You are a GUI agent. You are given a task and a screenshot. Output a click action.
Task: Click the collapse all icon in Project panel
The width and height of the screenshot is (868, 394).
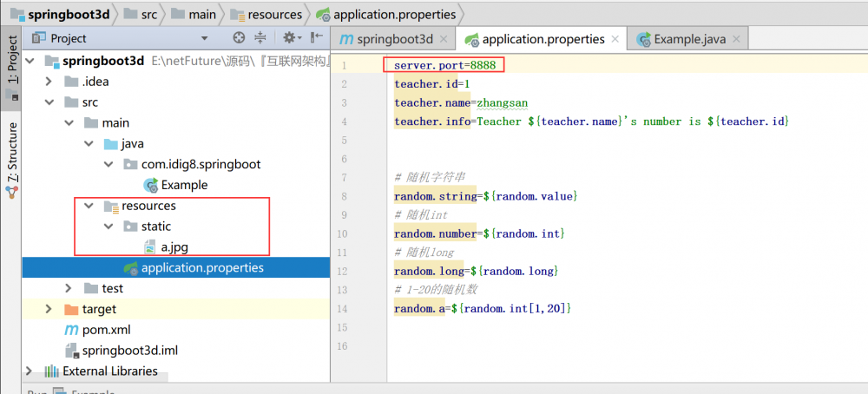pyautogui.click(x=260, y=38)
